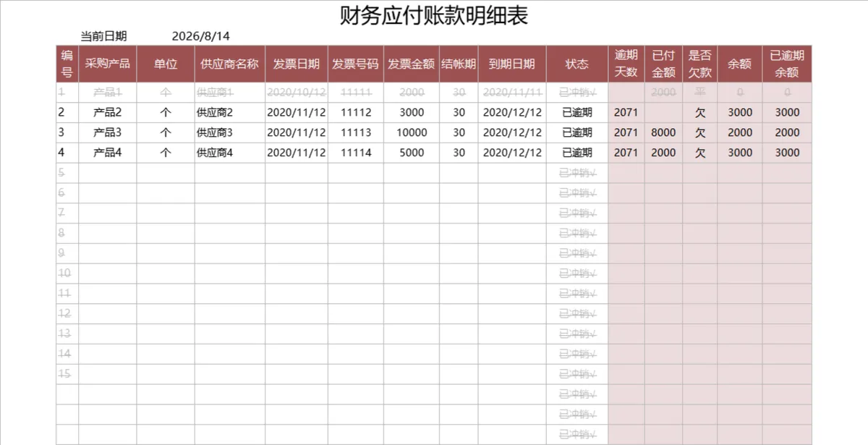Select invoice amount cell 5000
Viewport: 868px width, 445px height.
411,153
